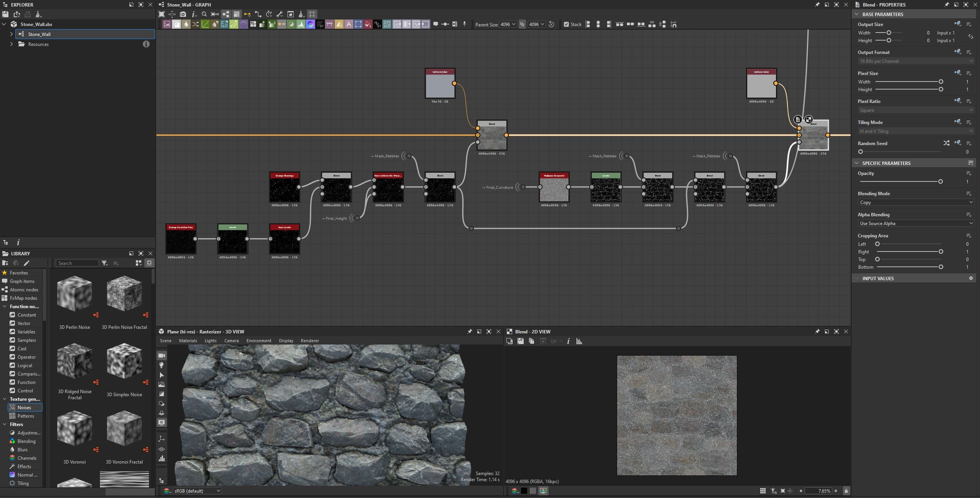This screenshot has height=498, width=980.
Task: Select Favorites in the library list
Action: (x=19, y=273)
